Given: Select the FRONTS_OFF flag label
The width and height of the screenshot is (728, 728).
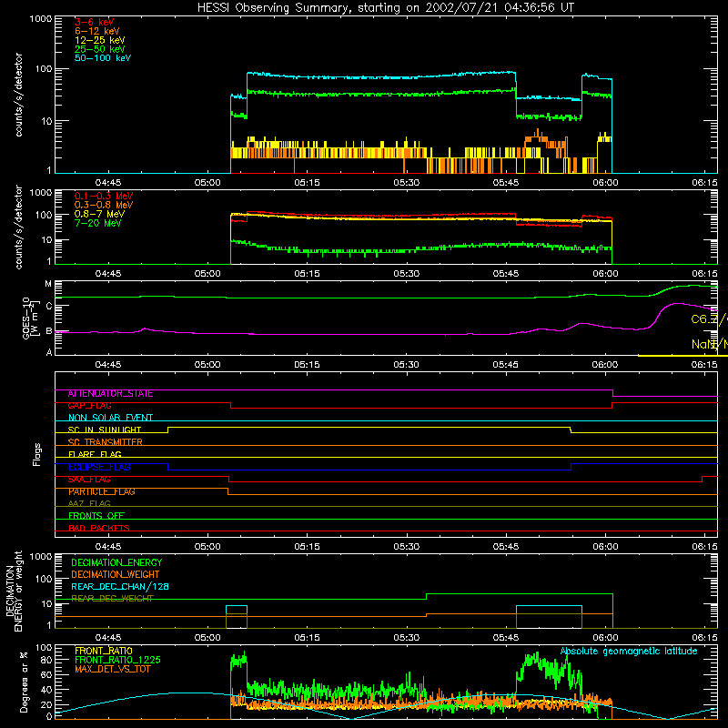Looking at the screenshot, I should pos(96,516).
